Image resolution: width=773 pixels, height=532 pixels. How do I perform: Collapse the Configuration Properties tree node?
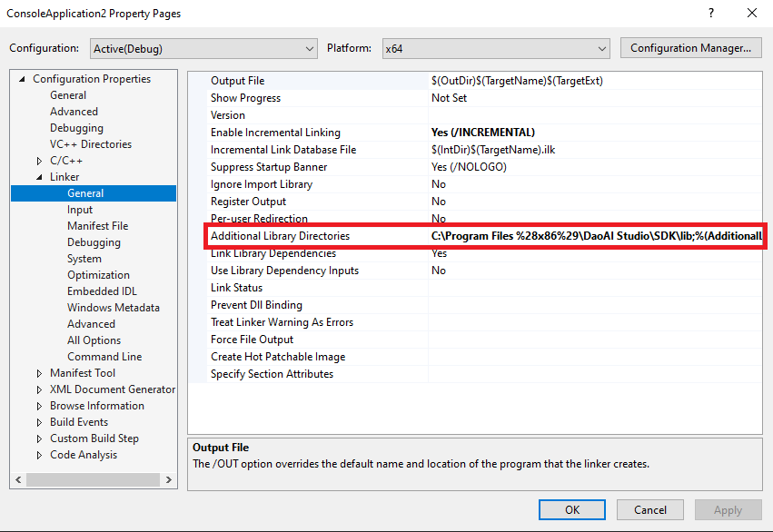(x=23, y=79)
